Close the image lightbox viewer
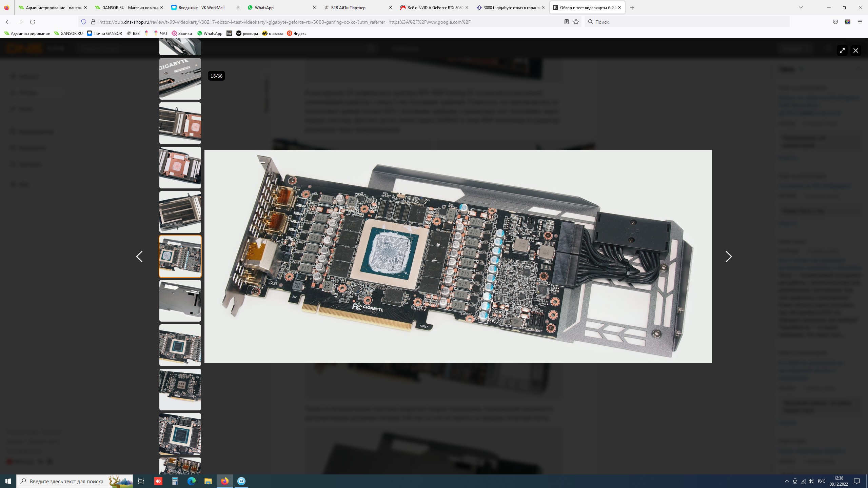Screen dimensions: 868x488 coord(856,50)
